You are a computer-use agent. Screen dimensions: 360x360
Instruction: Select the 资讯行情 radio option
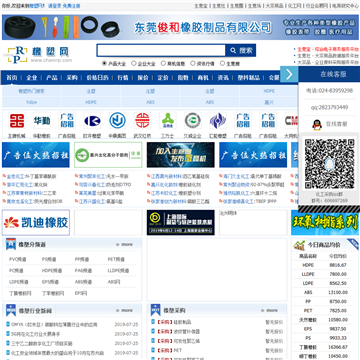(193, 63)
